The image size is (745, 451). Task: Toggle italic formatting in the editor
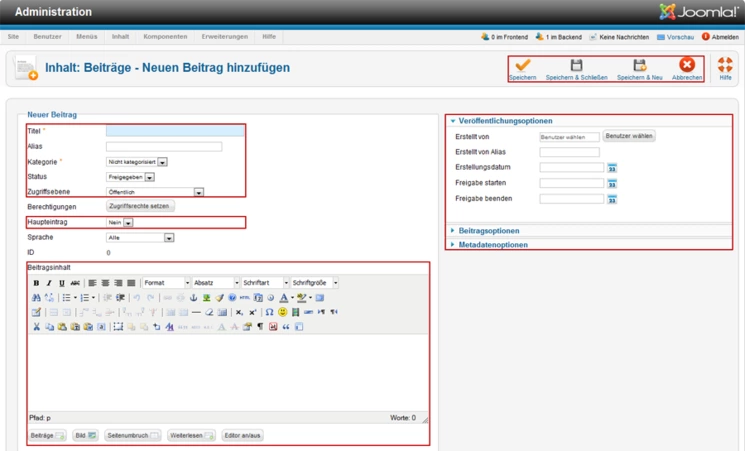[x=49, y=283]
